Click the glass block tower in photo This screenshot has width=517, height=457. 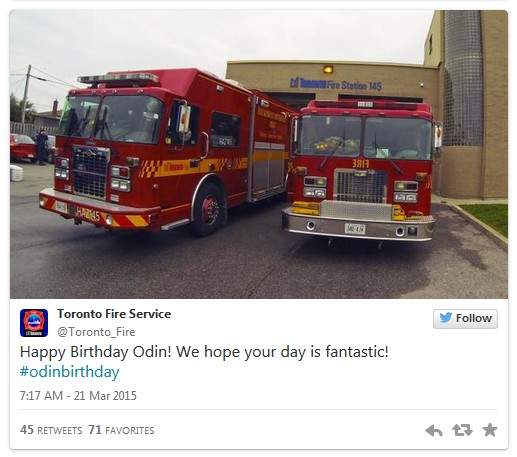(x=464, y=78)
